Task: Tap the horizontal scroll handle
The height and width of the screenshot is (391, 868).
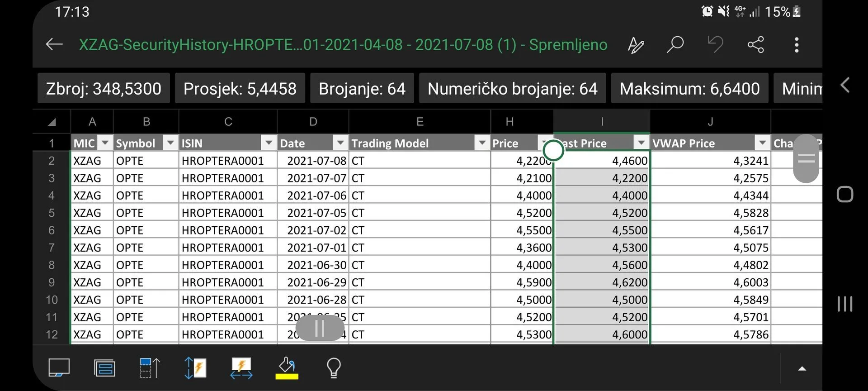Action: (320, 328)
